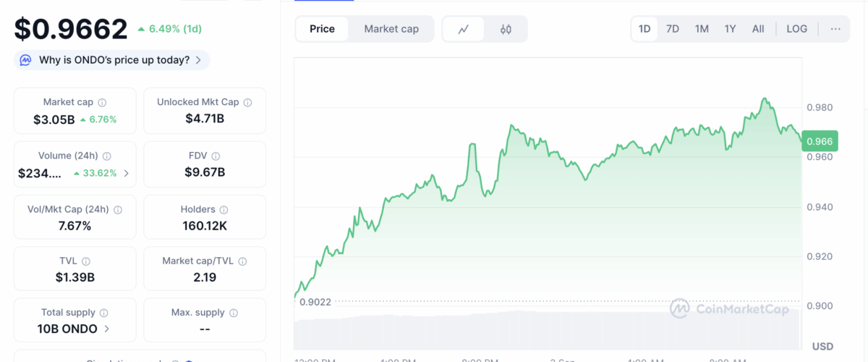Switch to candlestick chart view
868x362 pixels.
pos(506,29)
